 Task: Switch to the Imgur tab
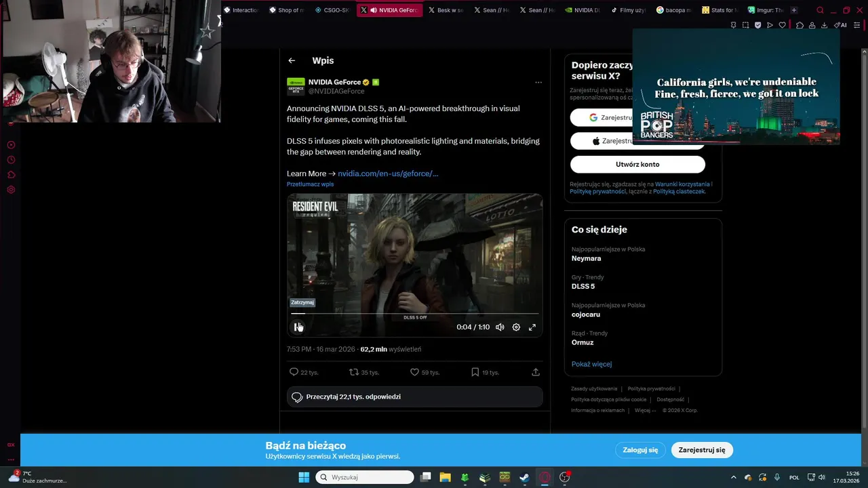[765, 10]
